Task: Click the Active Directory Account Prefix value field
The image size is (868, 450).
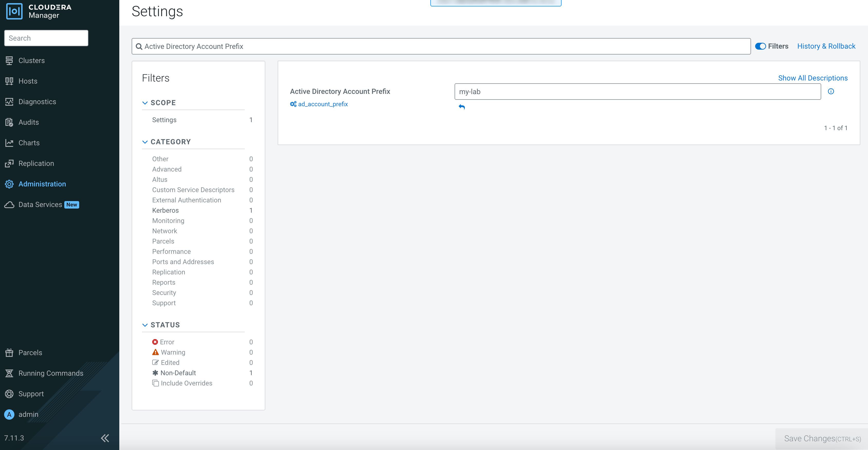Action: click(x=637, y=92)
